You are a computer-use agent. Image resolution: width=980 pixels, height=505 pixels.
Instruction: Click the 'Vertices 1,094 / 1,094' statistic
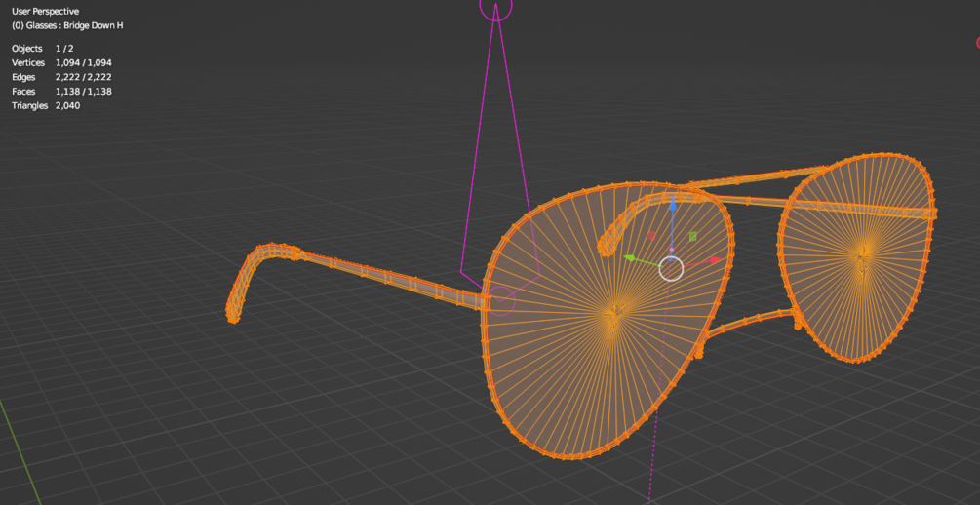pyautogui.click(x=61, y=62)
